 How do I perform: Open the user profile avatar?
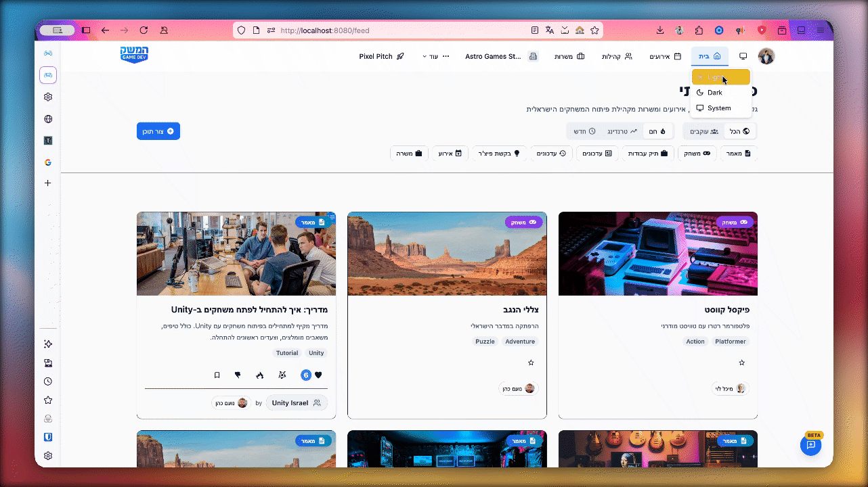tap(766, 56)
